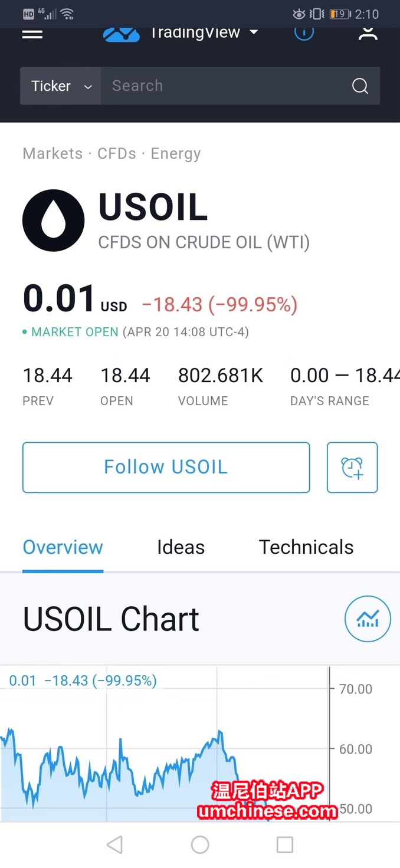Open the user profile icon
This screenshot has width=400, height=868.
368,33
